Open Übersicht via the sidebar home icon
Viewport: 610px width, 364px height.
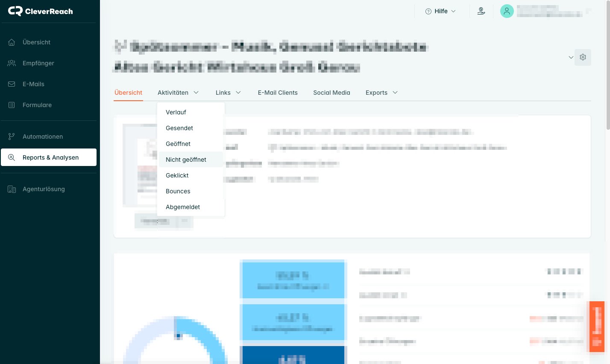[12, 42]
